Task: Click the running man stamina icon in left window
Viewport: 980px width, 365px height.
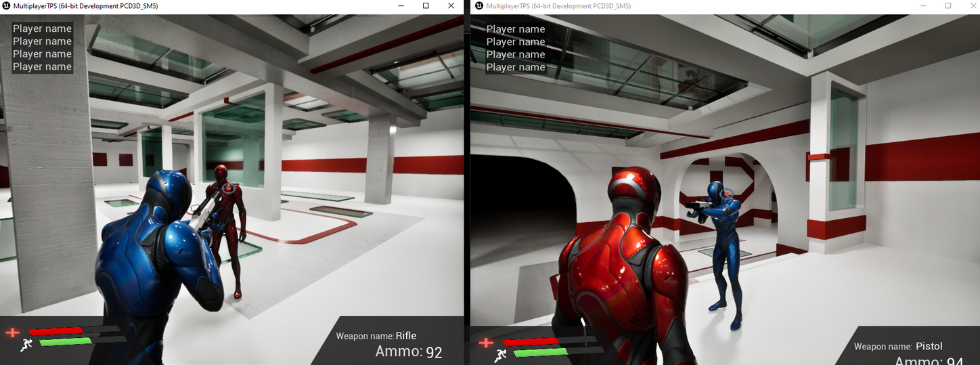Action: point(26,345)
